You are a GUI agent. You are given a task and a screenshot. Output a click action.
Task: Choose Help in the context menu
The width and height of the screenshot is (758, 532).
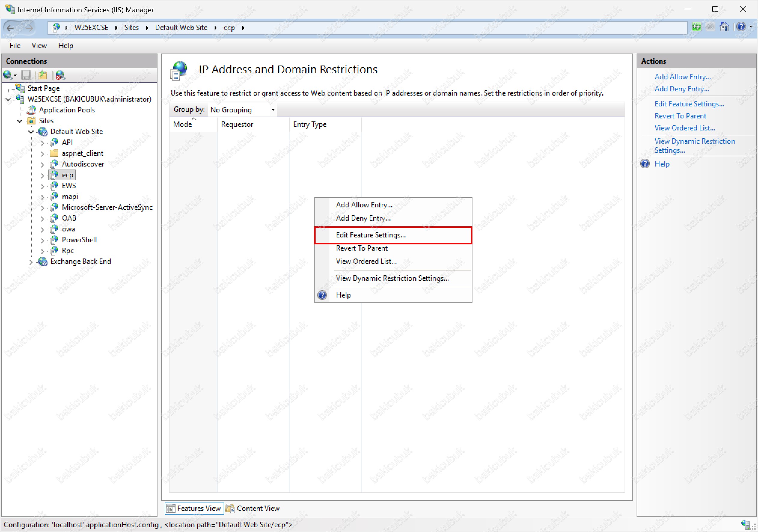[x=393, y=295]
